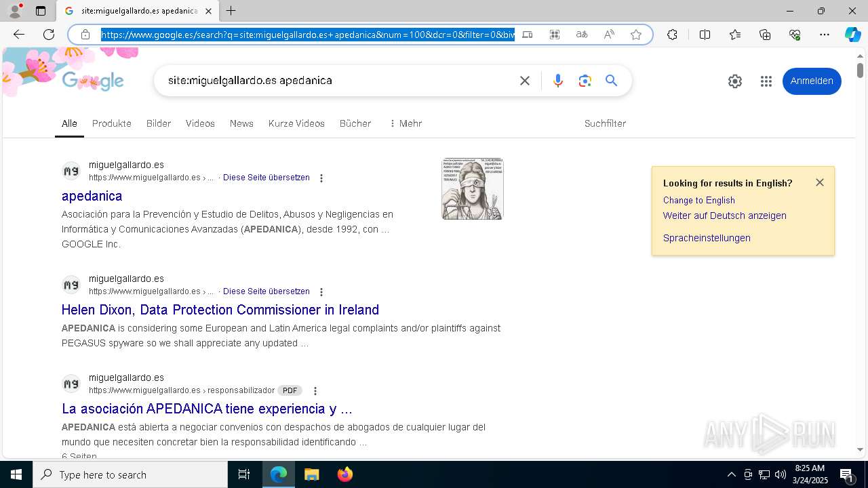Submit search with magnifier icon
This screenshot has width=868, height=488.
[x=612, y=81]
